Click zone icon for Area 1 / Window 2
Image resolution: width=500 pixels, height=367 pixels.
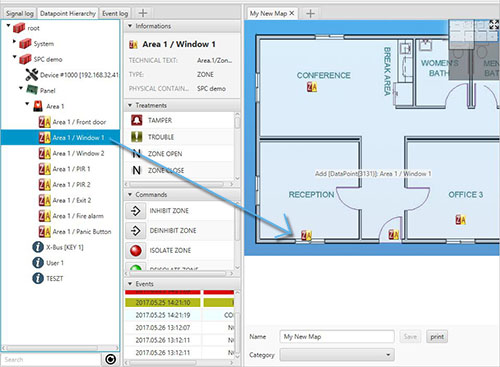[x=44, y=153]
